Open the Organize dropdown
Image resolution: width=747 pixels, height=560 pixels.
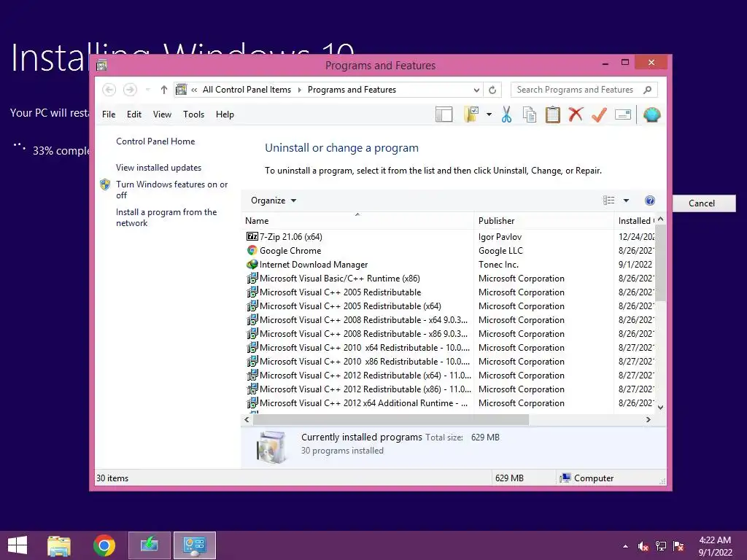pyautogui.click(x=274, y=201)
